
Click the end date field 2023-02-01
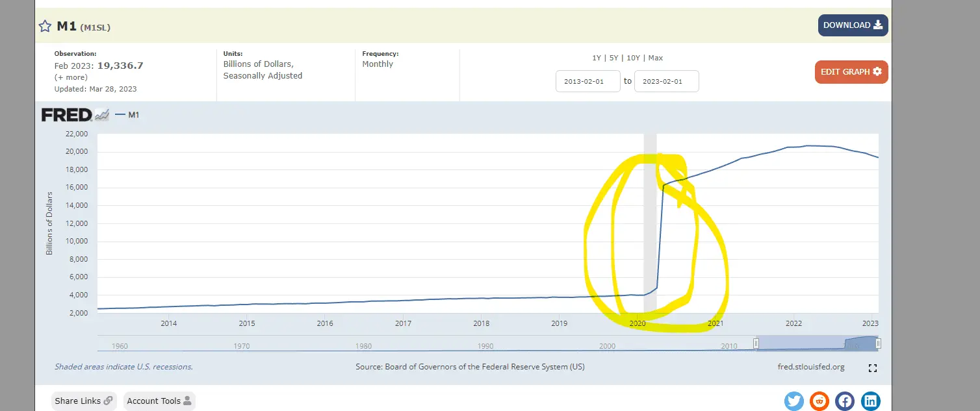[666, 81]
